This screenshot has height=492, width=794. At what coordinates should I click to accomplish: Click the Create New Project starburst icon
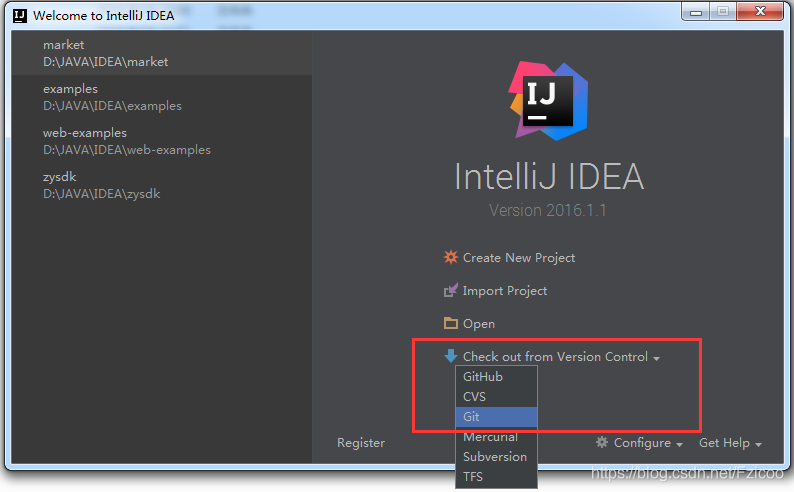click(450, 257)
